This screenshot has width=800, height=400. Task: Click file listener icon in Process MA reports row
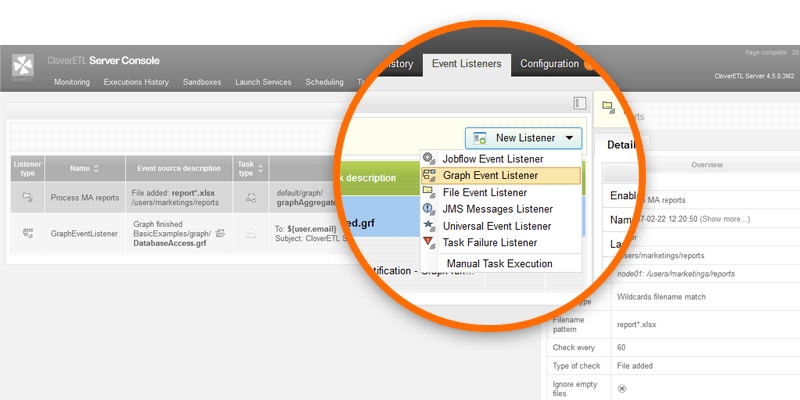(28, 197)
